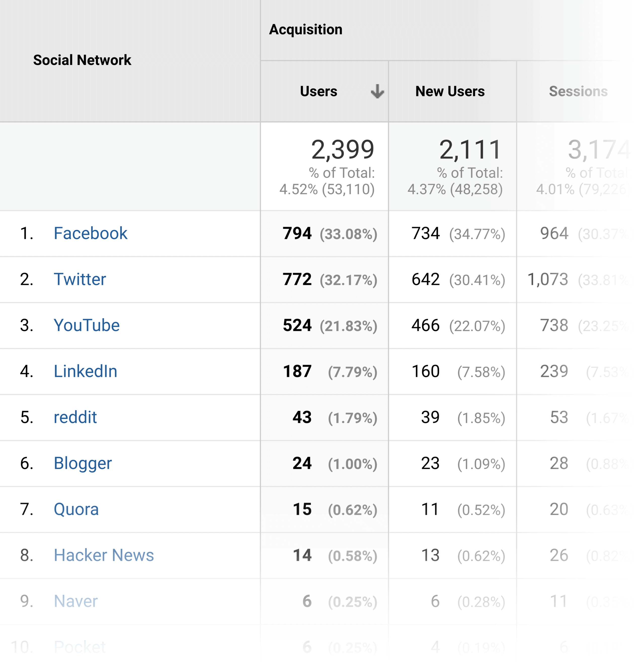644x669 pixels.
Task: Click Twitter New Users value 642
Action: click(425, 279)
